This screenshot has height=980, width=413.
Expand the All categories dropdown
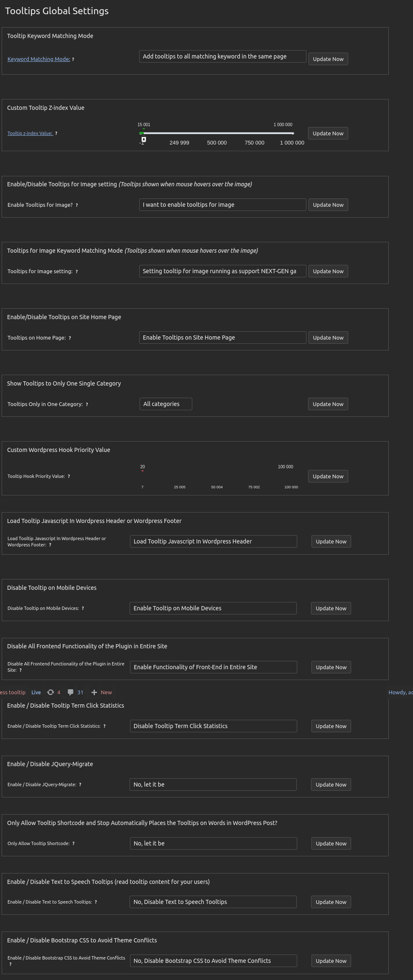click(166, 404)
